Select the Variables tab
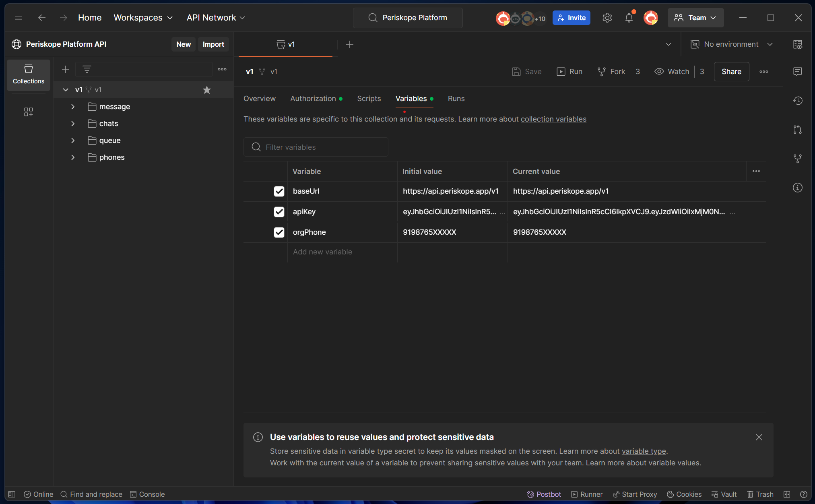This screenshot has width=815, height=504. click(414, 99)
